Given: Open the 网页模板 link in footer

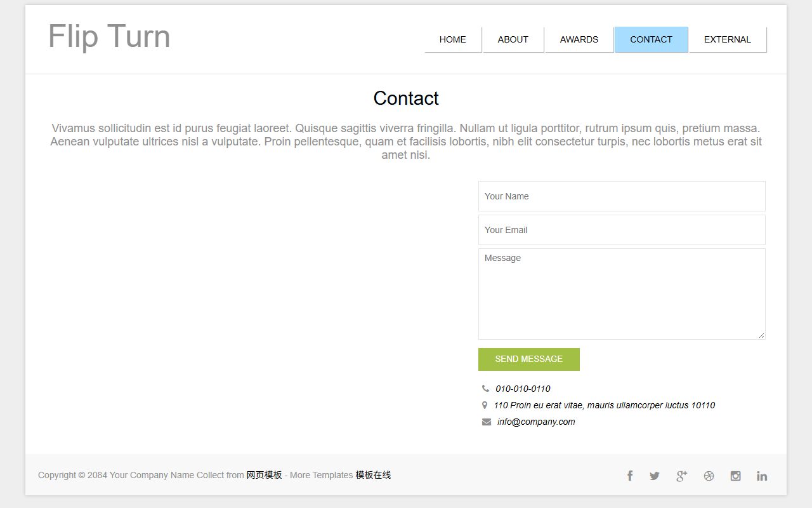Looking at the screenshot, I should tap(264, 475).
